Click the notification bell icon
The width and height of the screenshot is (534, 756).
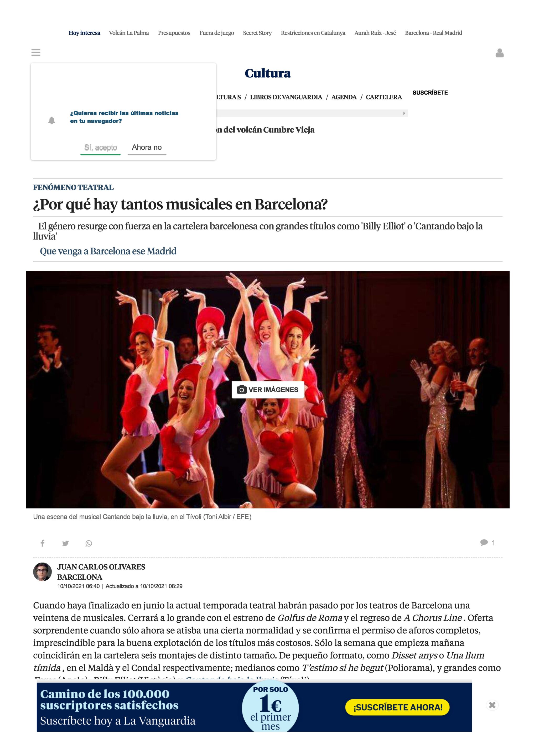tap(52, 120)
